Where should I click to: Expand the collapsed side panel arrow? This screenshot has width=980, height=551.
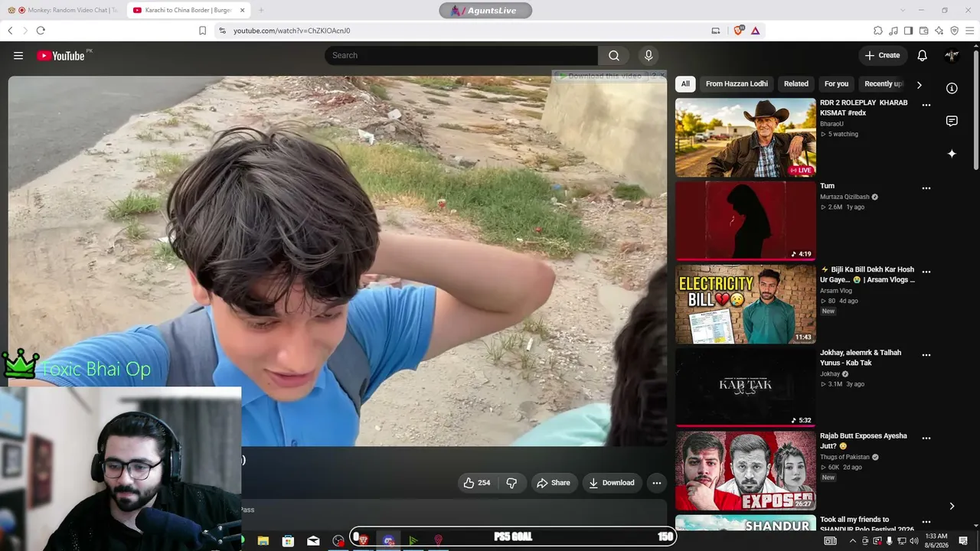coord(952,506)
